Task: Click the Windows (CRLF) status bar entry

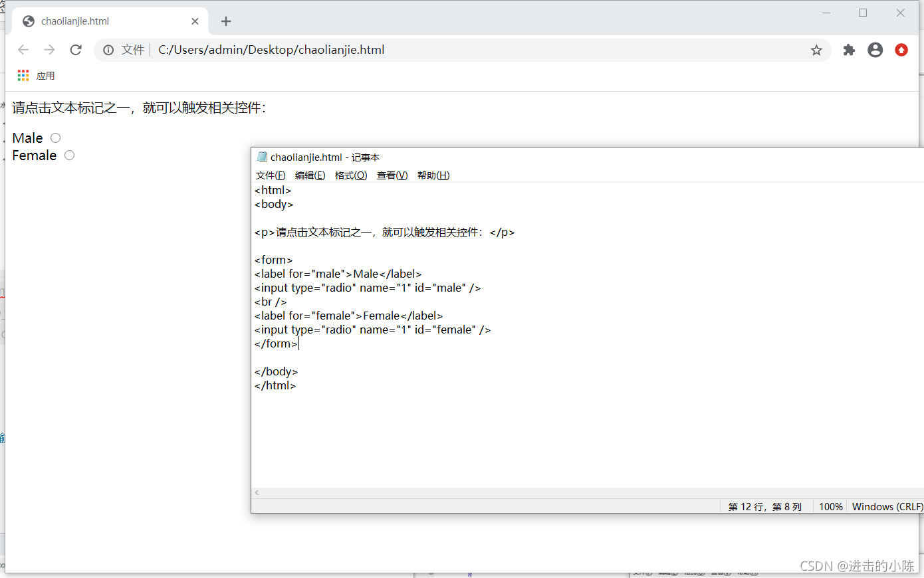Action: click(x=887, y=507)
